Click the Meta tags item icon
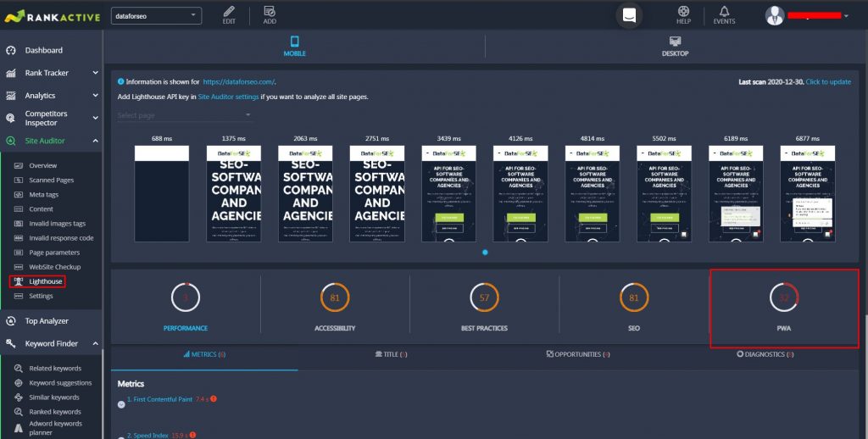This screenshot has height=439, width=868. [19, 194]
